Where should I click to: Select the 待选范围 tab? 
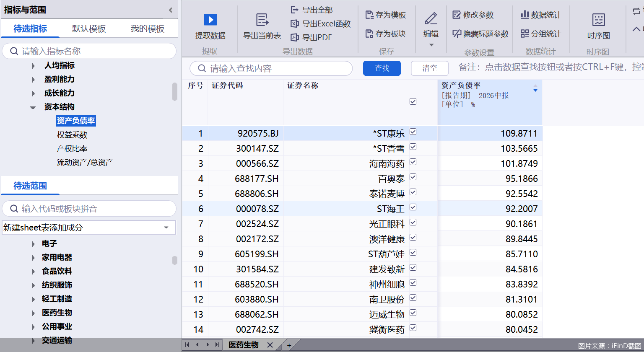[x=30, y=186]
